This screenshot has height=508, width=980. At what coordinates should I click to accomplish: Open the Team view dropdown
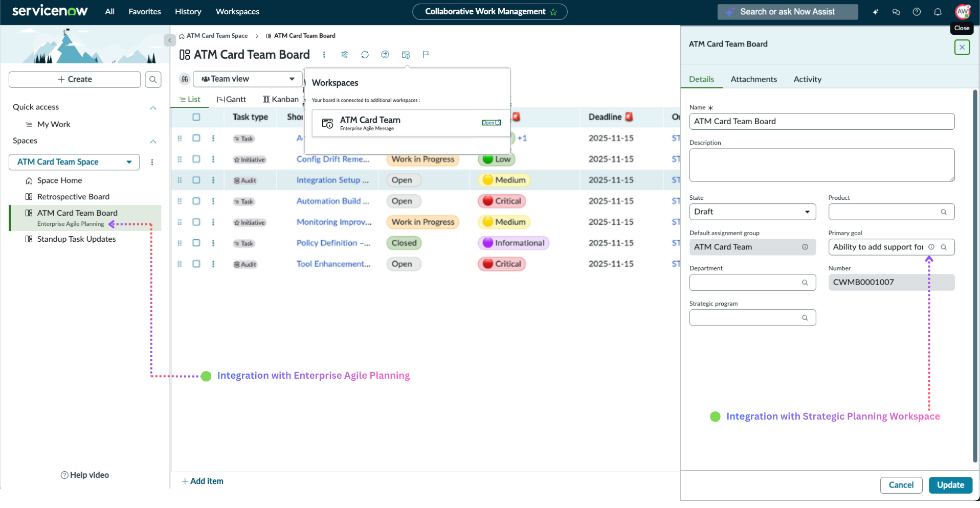tap(248, 79)
